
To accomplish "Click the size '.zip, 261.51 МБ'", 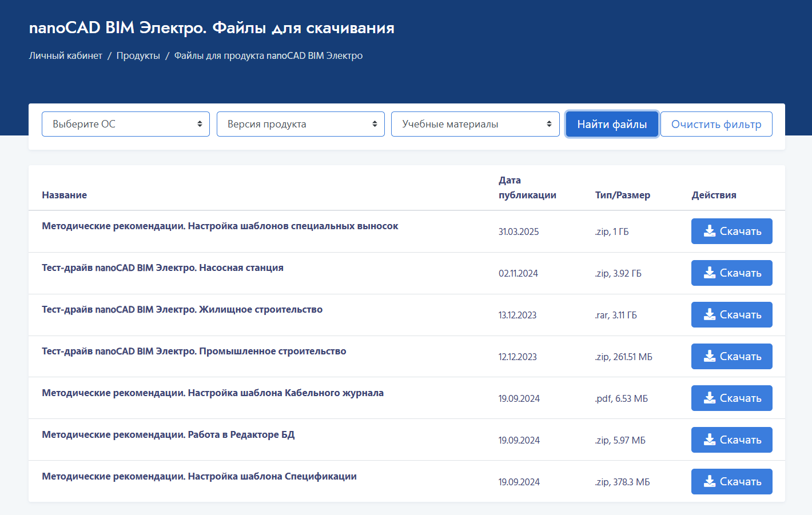I will click(624, 357).
